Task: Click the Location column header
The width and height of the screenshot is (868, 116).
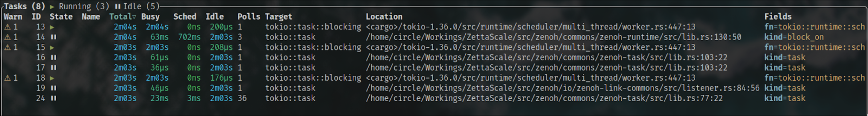Action: (384, 17)
